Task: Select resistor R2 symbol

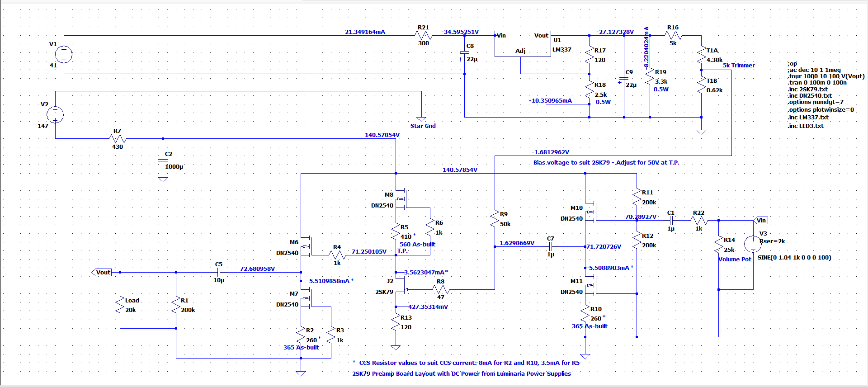Action: click(301, 335)
